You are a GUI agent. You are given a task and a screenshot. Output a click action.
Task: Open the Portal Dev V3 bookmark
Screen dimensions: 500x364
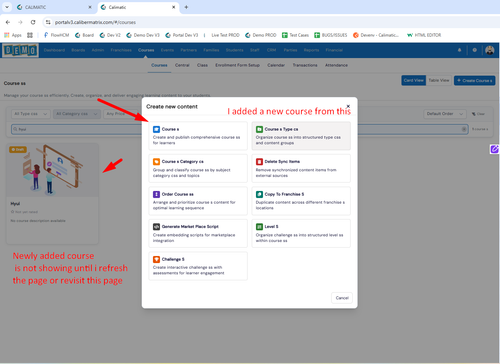[182, 35]
